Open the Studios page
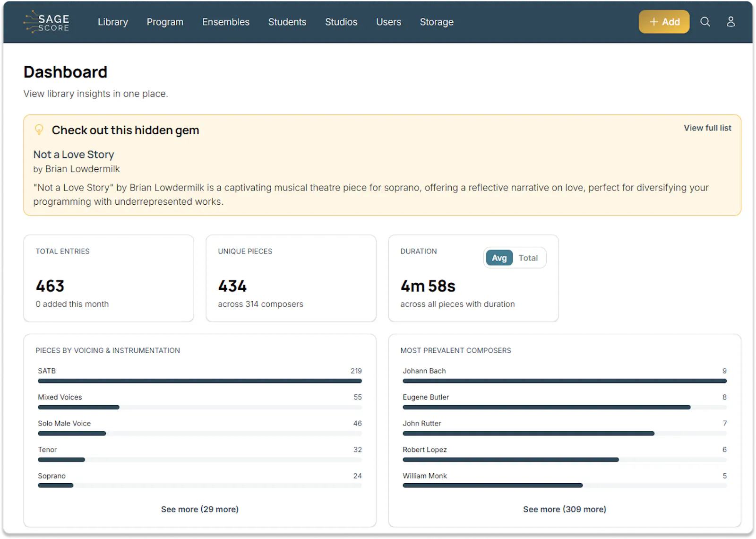The image size is (756, 539). click(341, 22)
